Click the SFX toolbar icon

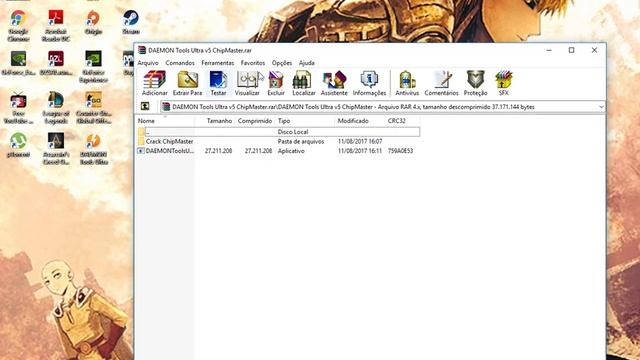pyautogui.click(x=504, y=83)
